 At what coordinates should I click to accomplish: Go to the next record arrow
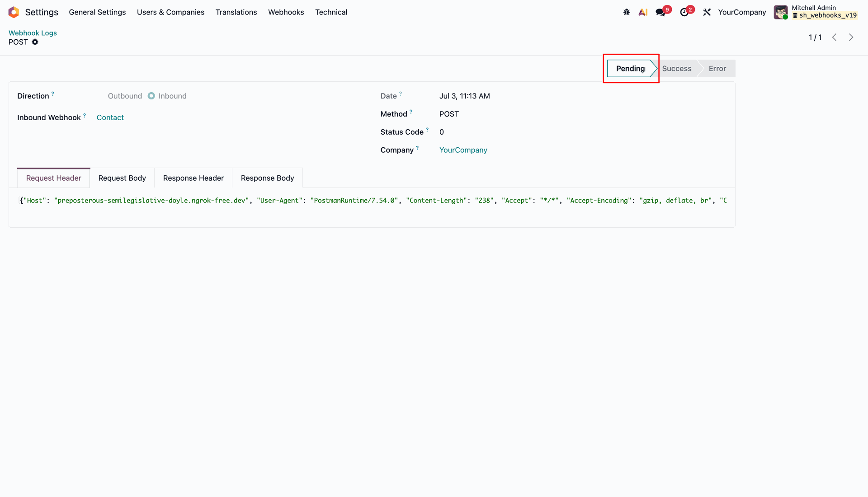coord(851,38)
